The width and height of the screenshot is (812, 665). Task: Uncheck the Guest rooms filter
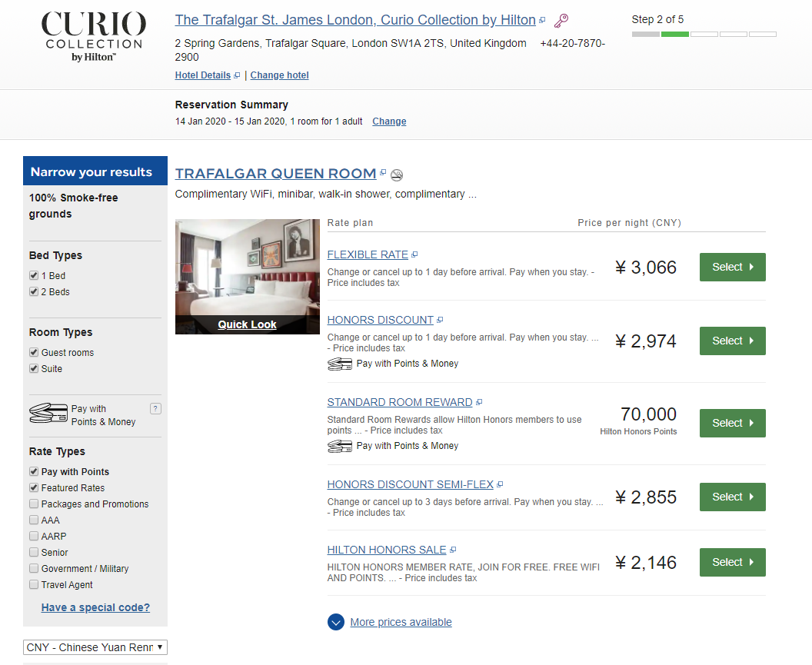coord(34,352)
